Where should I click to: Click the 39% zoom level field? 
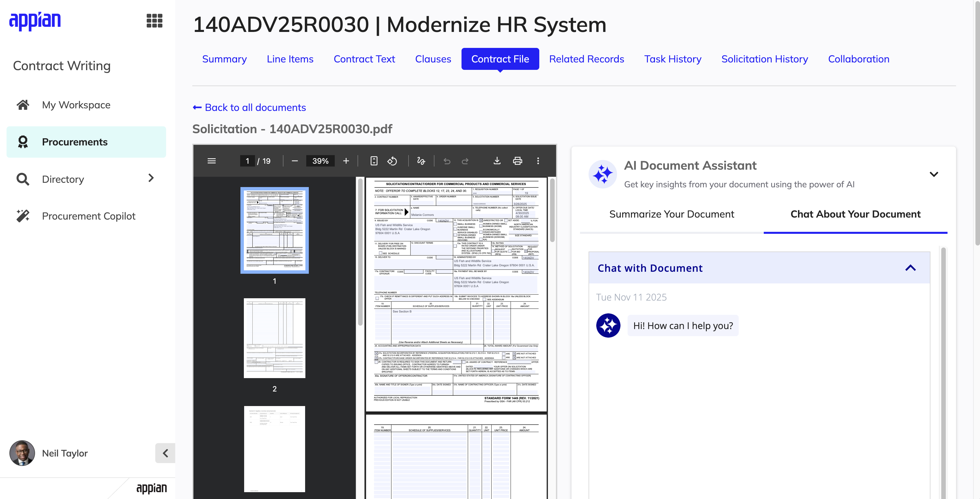coord(320,161)
